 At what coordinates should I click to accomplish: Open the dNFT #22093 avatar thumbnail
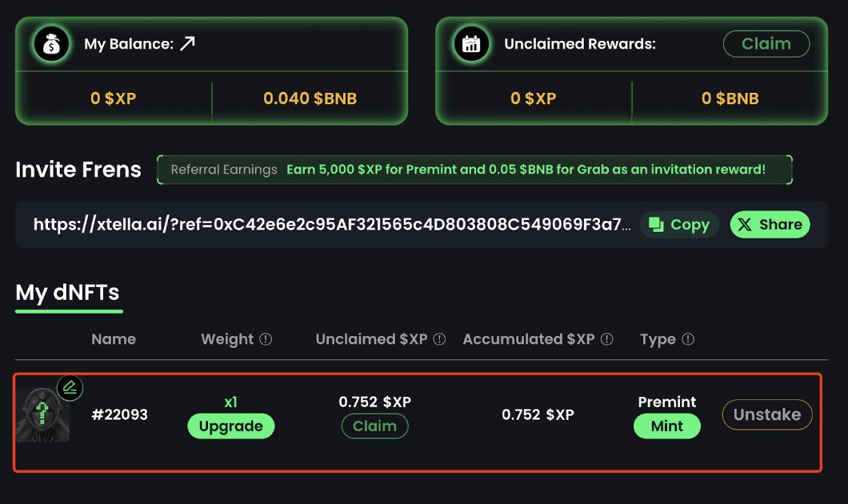[x=42, y=416]
